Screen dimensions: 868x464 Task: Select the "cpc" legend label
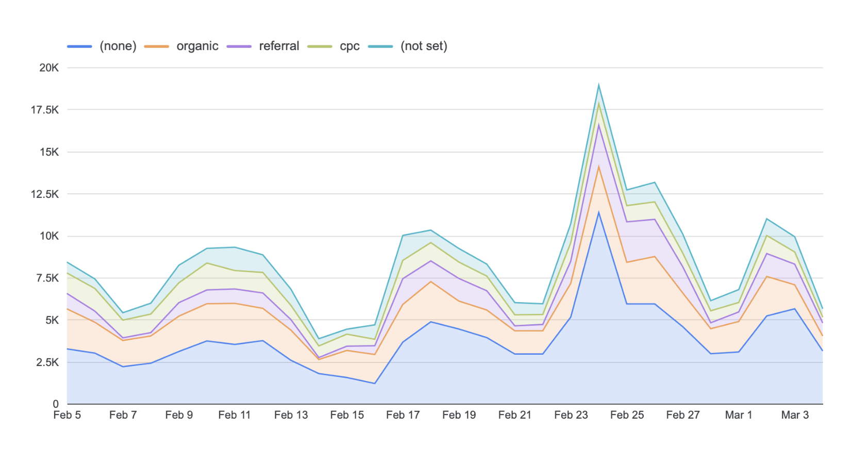coord(349,46)
